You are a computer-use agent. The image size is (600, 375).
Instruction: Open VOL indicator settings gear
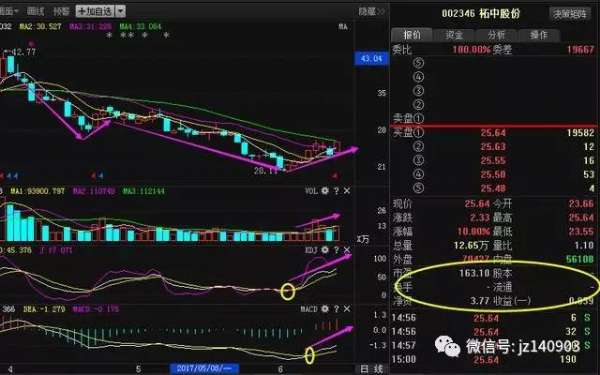(325, 191)
